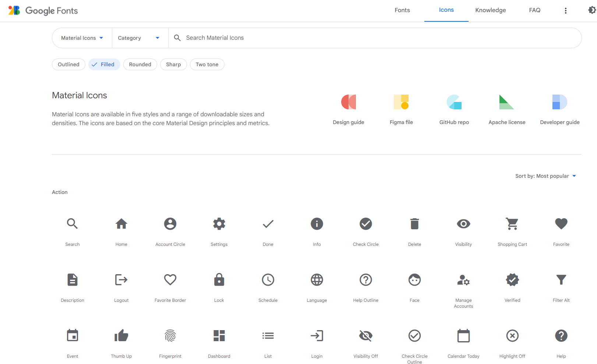Select the Login icon
Screen dimensions: 597x364
tap(317, 336)
